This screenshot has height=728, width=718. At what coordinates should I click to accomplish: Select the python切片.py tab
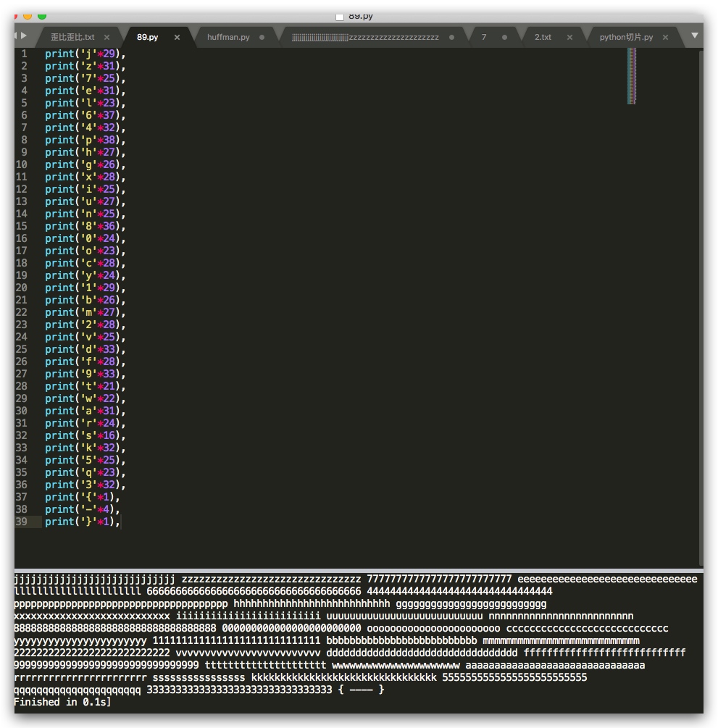(626, 37)
